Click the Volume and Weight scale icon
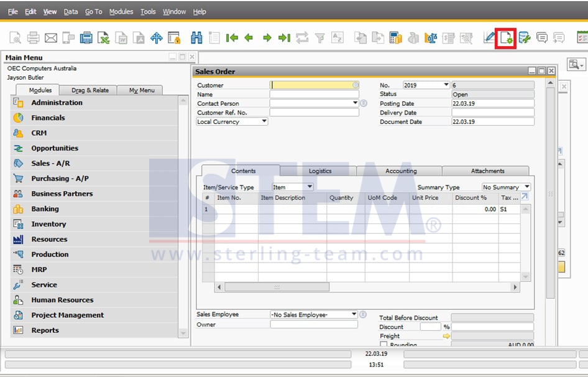This screenshot has width=588, height=377. click(431, 37)
